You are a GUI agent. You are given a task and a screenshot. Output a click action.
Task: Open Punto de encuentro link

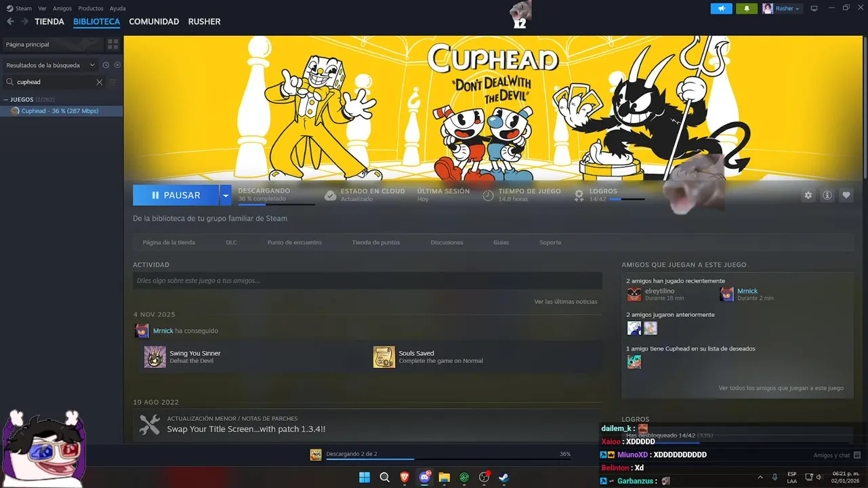click(294, 243)
